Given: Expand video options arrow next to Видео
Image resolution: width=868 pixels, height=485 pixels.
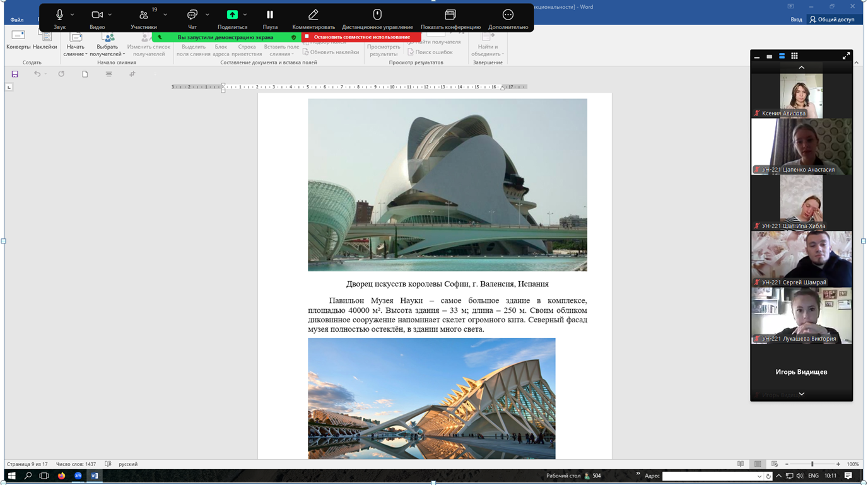Looking at the screenshot, I should click(x=110, y=15).
